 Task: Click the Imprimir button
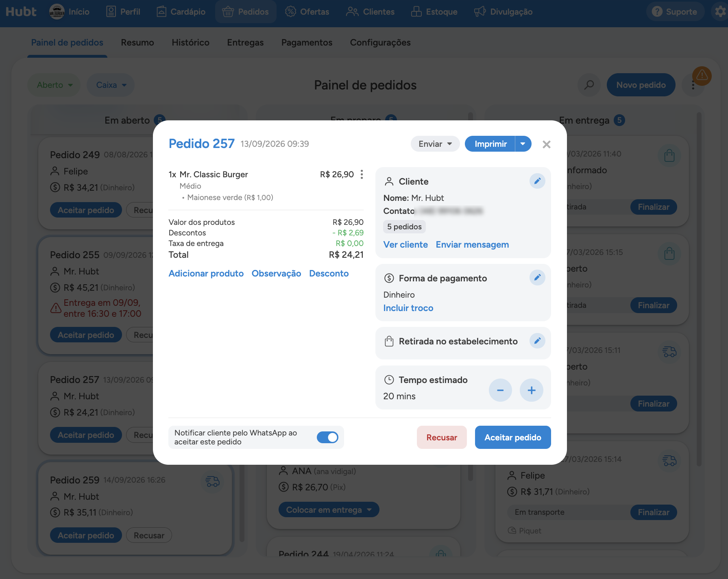[x=490, y=144]
